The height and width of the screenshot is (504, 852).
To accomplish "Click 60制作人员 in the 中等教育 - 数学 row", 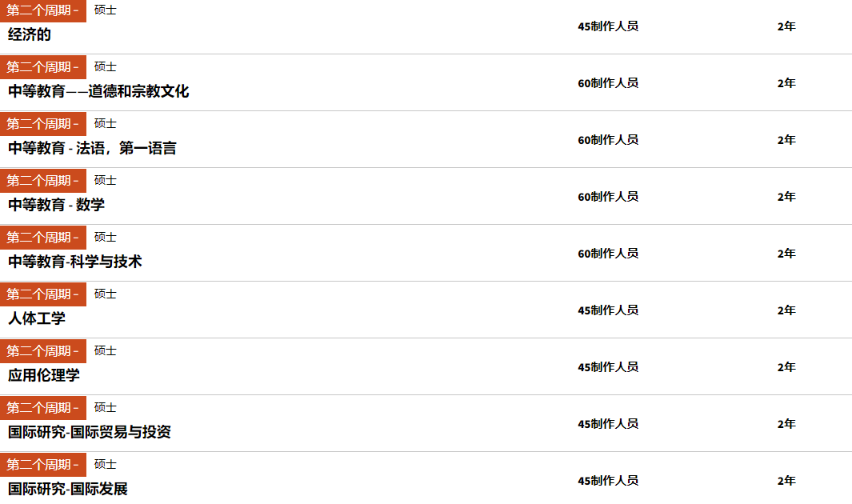I will (x=608, y=197).
